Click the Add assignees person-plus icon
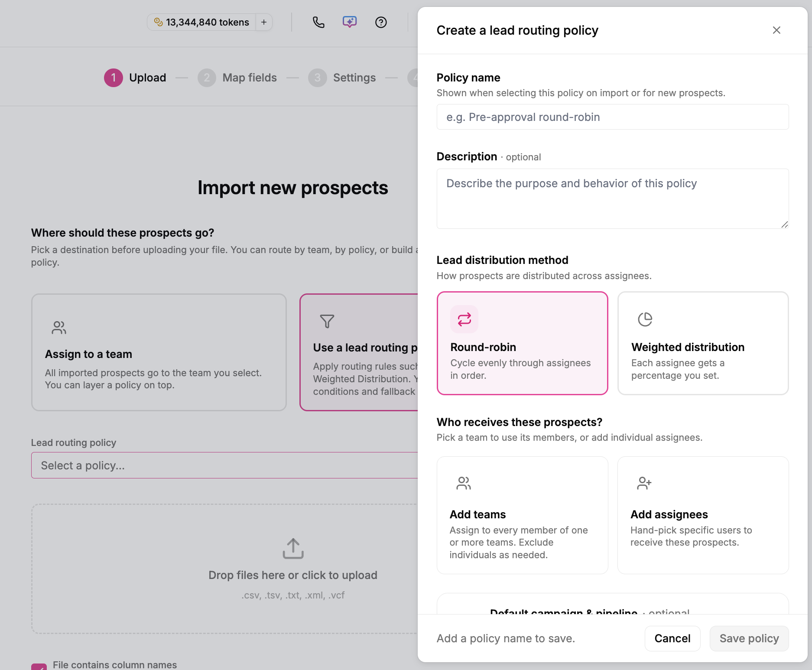Viewport: 812px width, 670px height. (x=644, y=483)
